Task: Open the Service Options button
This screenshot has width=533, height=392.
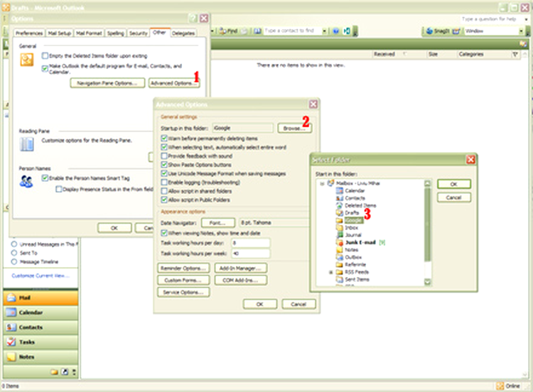Action: point(183,292)
